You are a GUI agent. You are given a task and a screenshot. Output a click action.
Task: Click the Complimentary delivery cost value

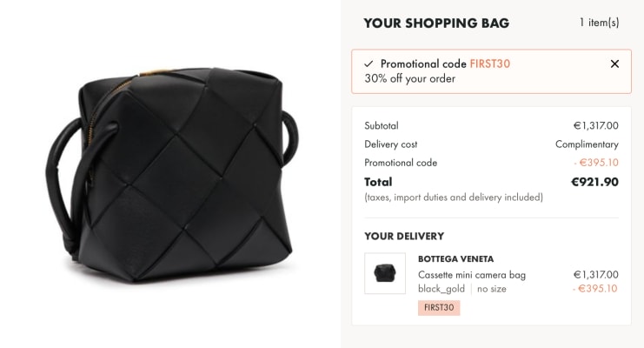tap(587, 144)
